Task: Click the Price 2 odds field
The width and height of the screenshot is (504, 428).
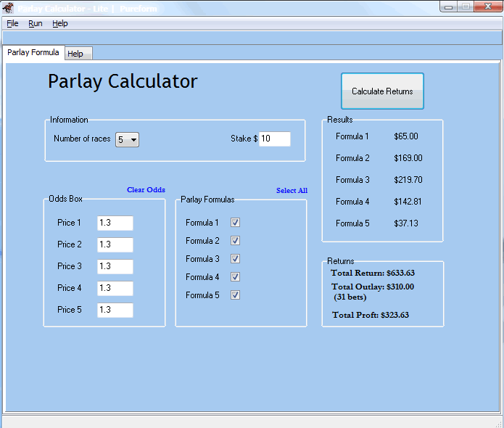Action: coord(115,245)
